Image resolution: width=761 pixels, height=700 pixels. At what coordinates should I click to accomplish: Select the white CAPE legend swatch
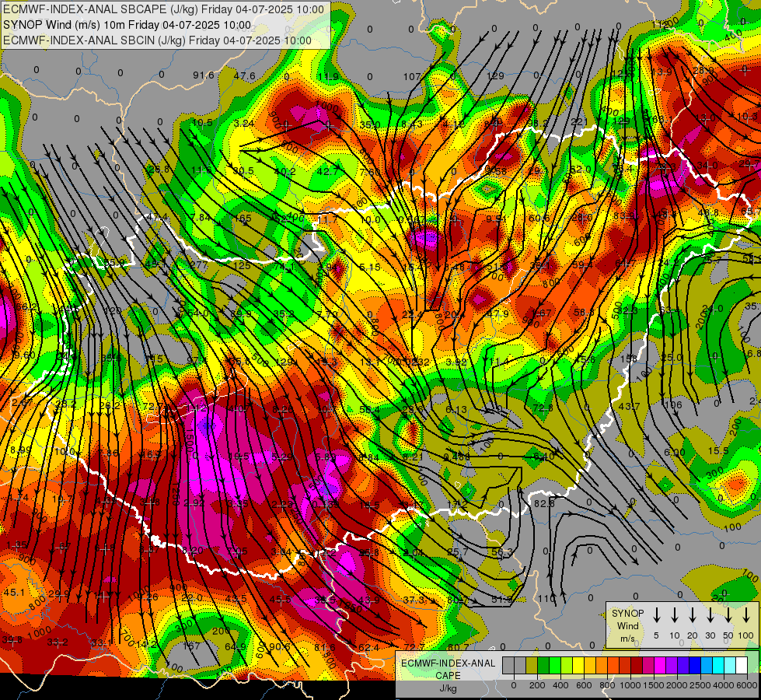(742, 666)
